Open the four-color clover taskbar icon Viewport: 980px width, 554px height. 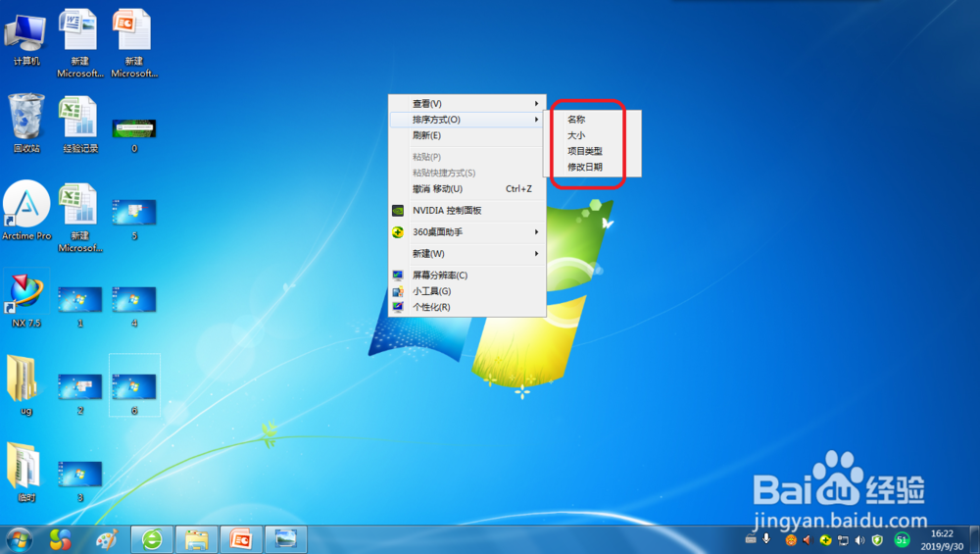[x=61, y=539]
